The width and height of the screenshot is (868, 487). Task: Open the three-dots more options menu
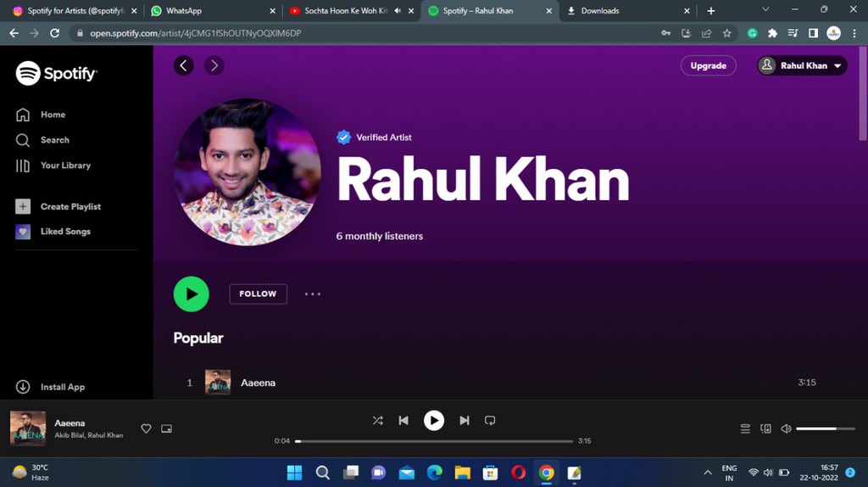click(313, 294)
